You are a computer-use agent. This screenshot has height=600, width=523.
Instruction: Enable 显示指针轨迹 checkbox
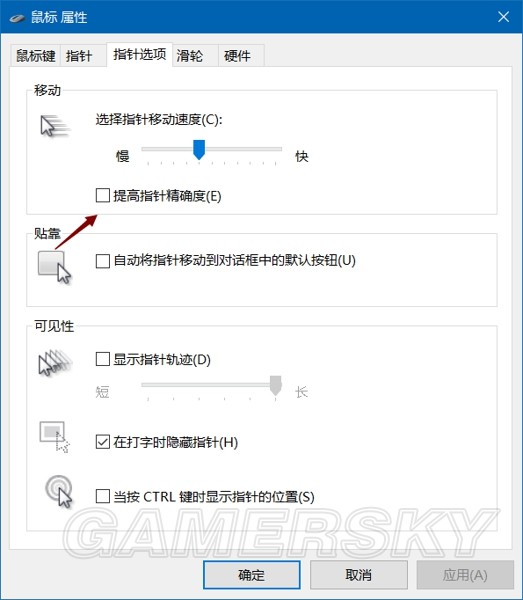(103, 359)
